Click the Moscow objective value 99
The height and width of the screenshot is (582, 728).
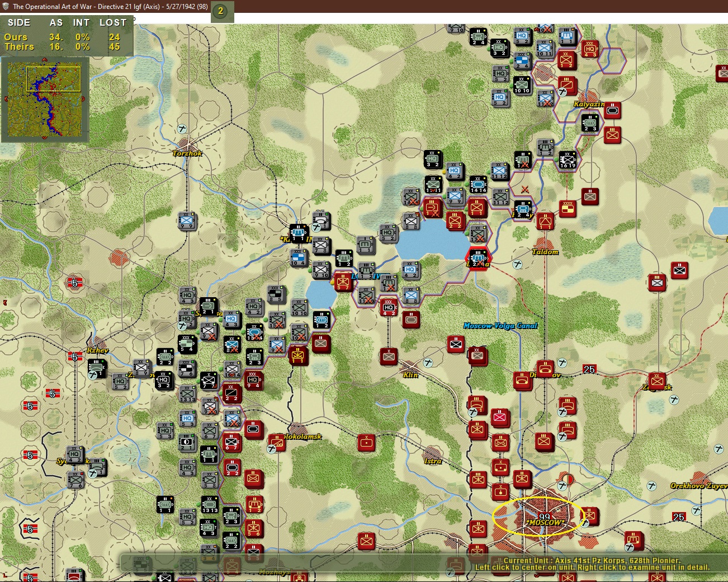coord(544,517)
